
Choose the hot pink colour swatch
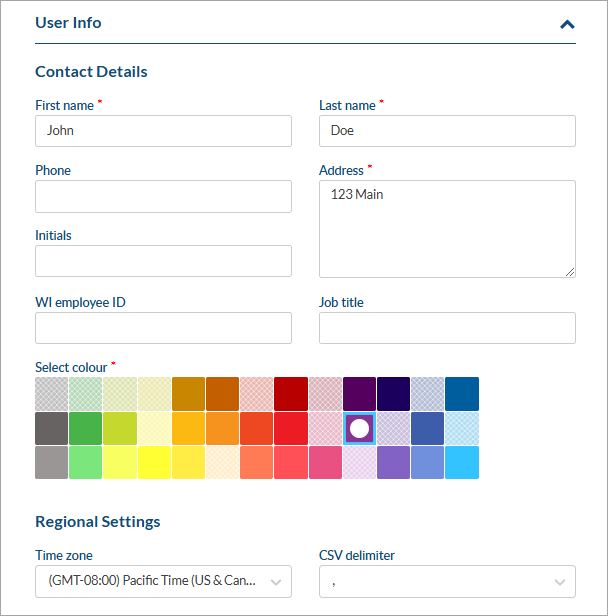(325, 462)
